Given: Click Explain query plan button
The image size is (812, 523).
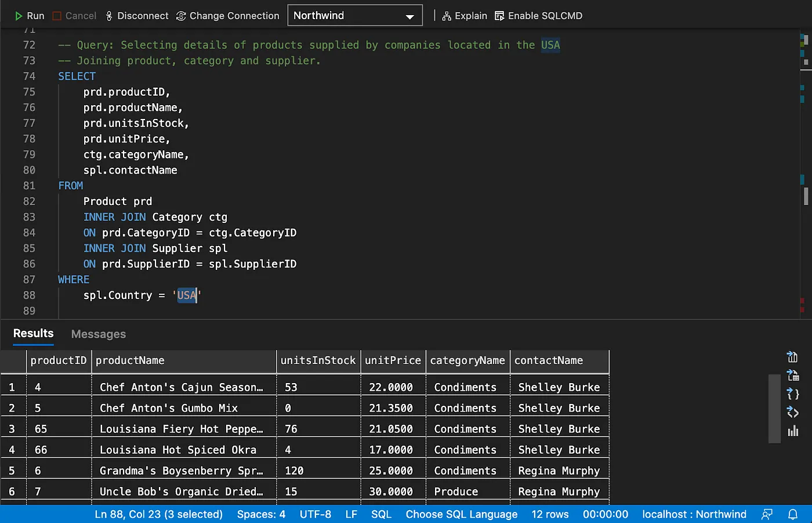Looking at the screenshot, I should (x=465, y=16).
